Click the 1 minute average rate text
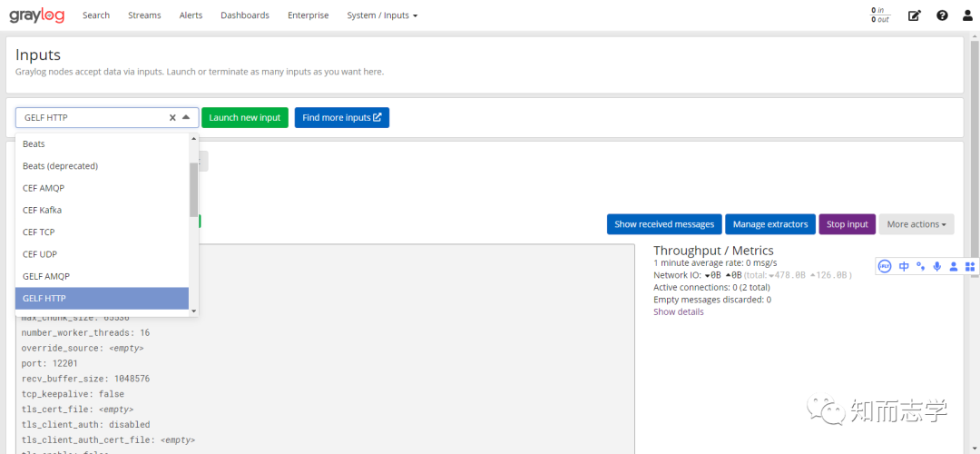Viewport: 980px width, 454px height. click(715, 262)
